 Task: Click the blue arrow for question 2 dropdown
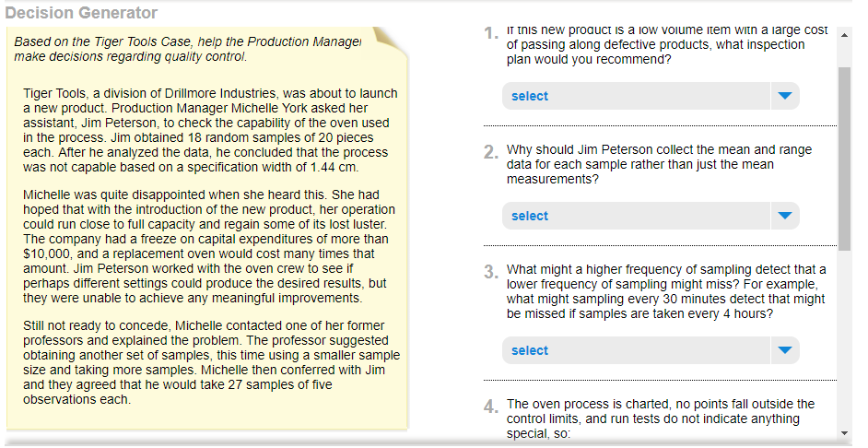[784, 216]
